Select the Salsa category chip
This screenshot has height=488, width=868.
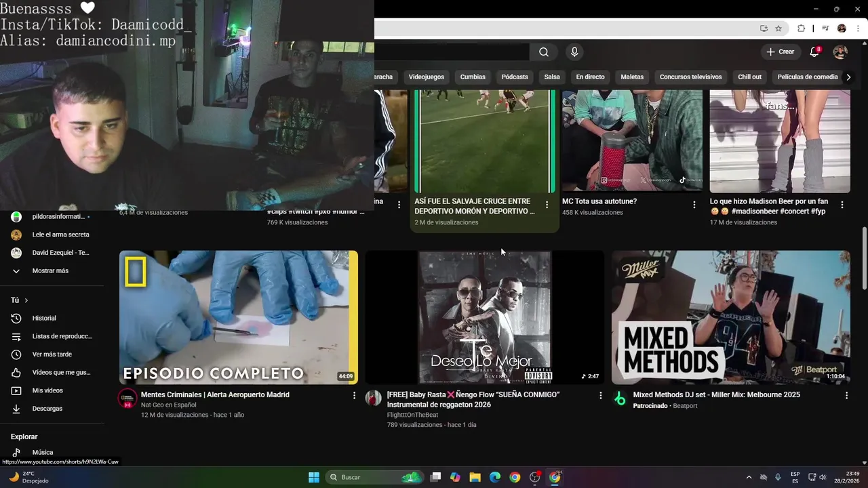click(x=552, y=77)
